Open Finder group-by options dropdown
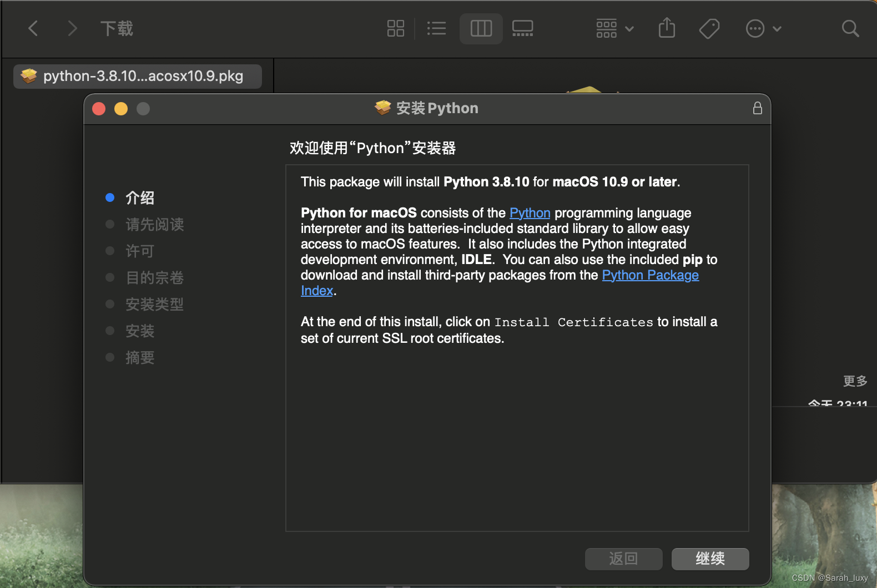The image size is (877, 588). 614,28
